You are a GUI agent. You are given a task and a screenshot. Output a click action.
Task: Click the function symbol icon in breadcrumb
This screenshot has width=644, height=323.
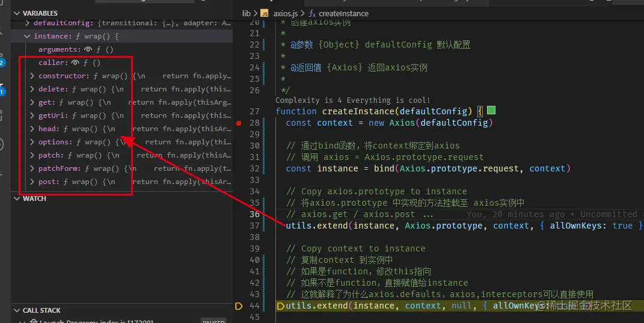[x=312, y=14]
